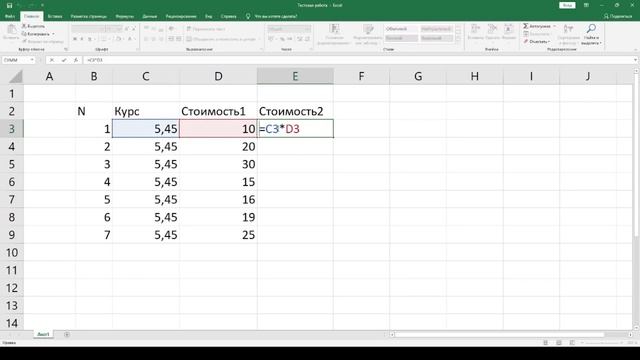Image resolution: width=640 pixels, height=360 pixels.
Task: Open the Рецензирование tab
Action: (x=181, y=16)
